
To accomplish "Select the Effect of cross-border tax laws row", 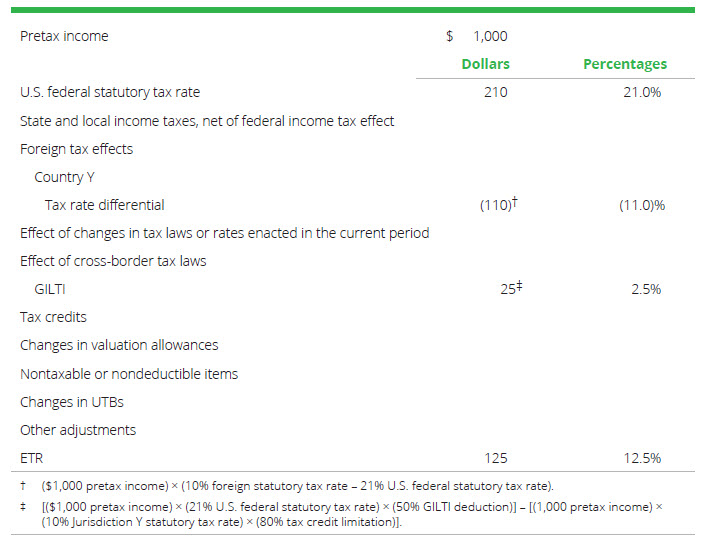I will click(x=113, y=261).
